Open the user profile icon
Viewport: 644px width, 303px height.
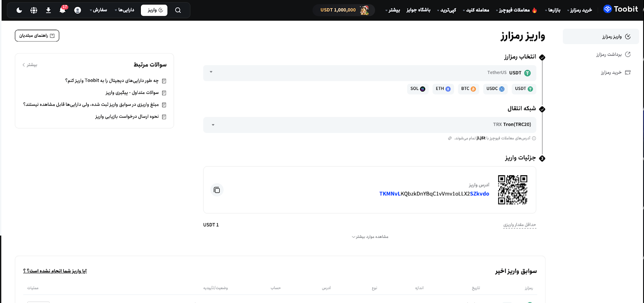tap(78, 10)
